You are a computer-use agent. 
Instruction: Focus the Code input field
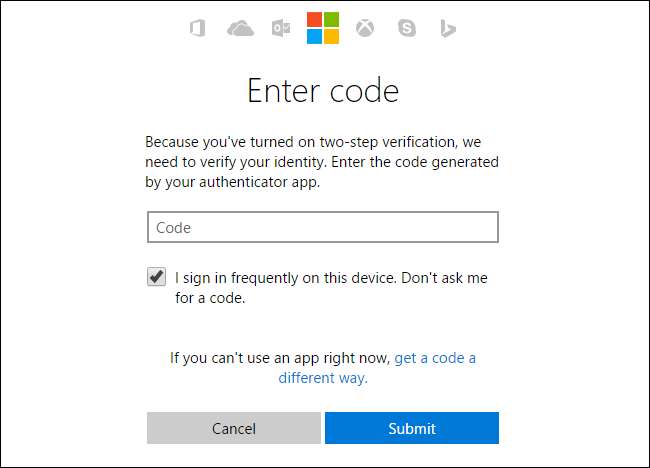tap(322, 227)
